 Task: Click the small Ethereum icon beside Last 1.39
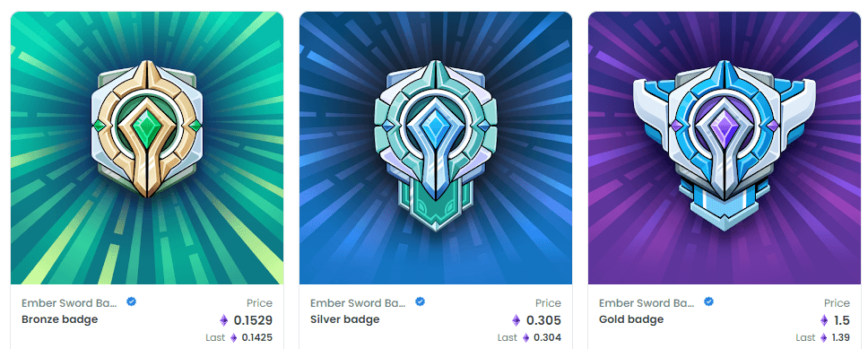coord(824,337)
